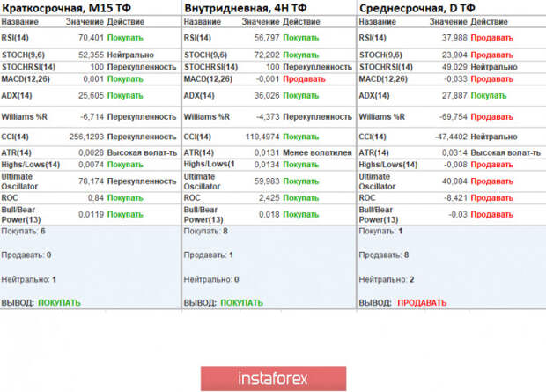
Task: Click the Ultimate Oscillator value 59,983
Action: [x=267, y=181]
